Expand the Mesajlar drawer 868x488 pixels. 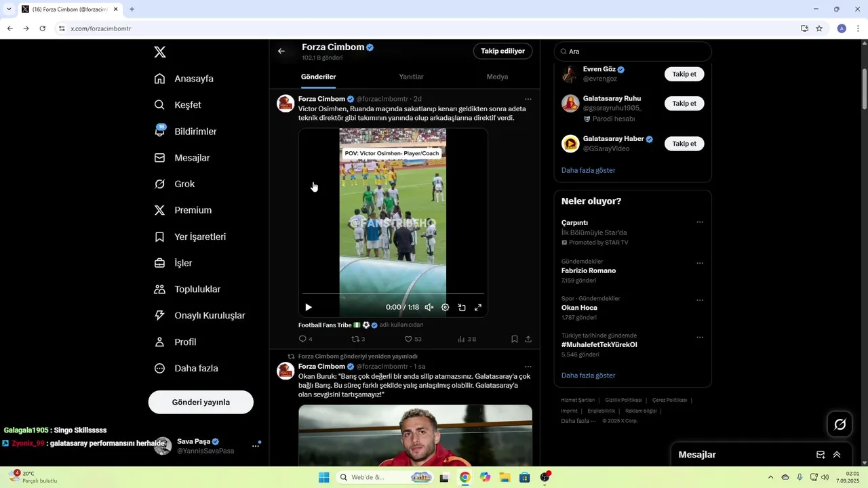(x=837, y=455)
